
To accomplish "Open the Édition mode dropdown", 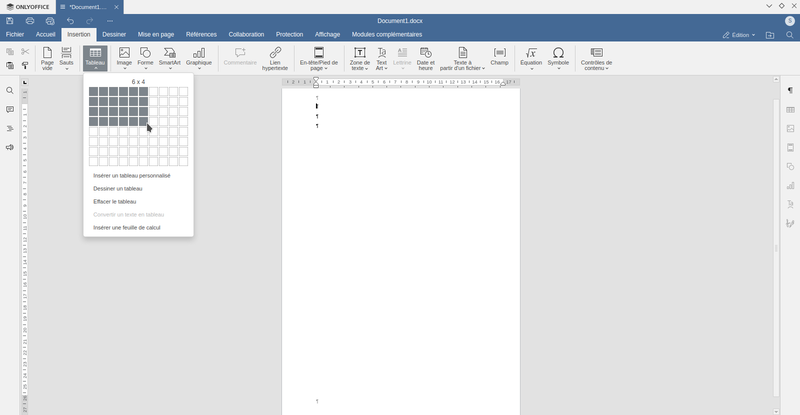I will pos(740,34).
